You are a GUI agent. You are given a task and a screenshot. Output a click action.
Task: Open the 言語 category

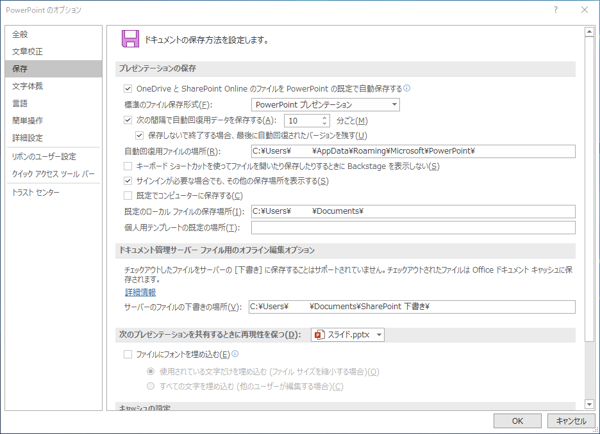(54, 103)
